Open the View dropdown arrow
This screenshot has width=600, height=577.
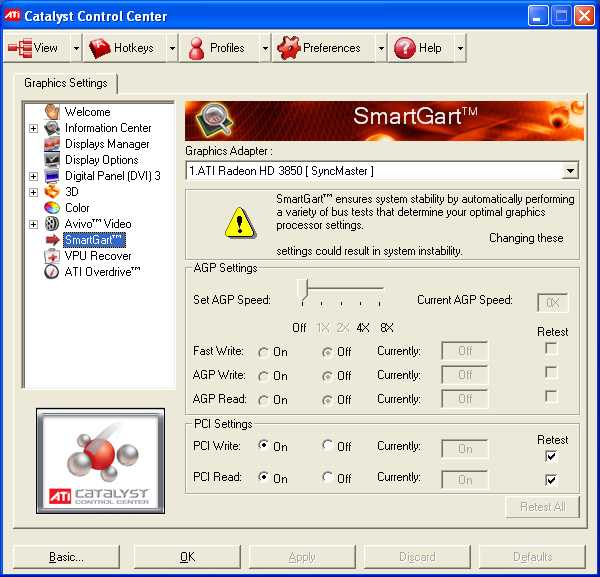(x=77, y=48)
